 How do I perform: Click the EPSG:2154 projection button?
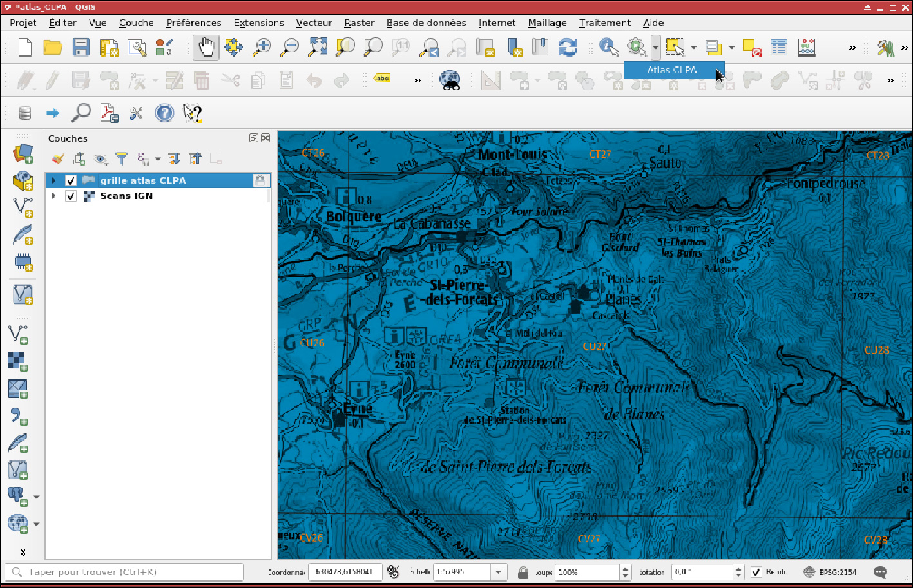831,572
